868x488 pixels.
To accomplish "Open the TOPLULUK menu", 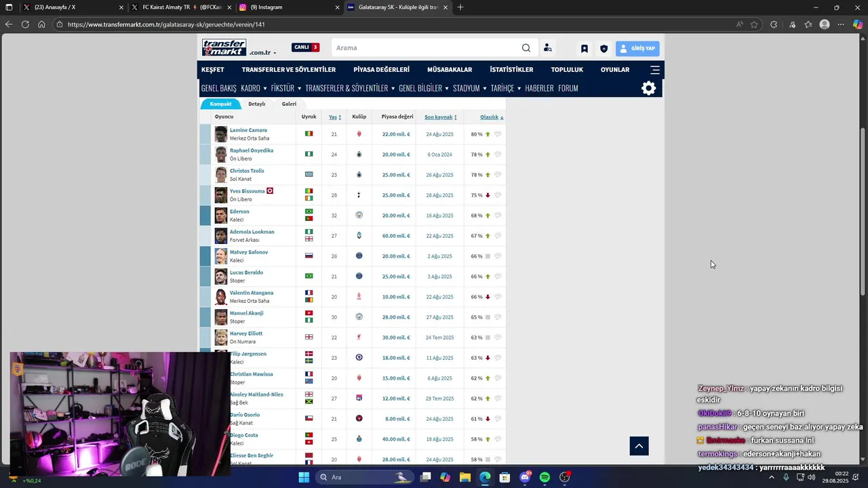I will tap(567, 70).
